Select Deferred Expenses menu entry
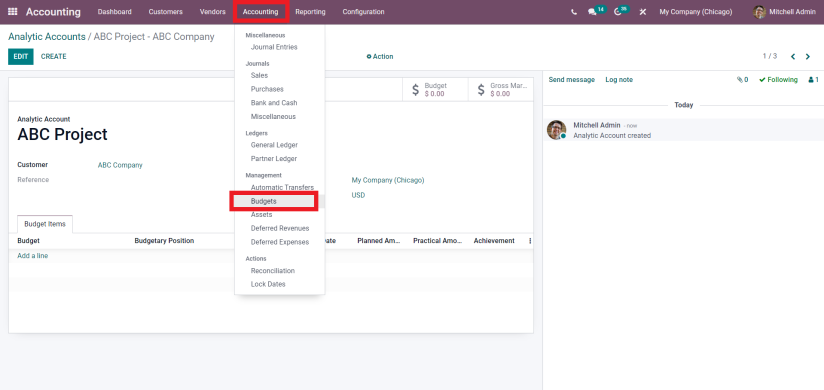This screenshot has height=390, width=824. 280,242
